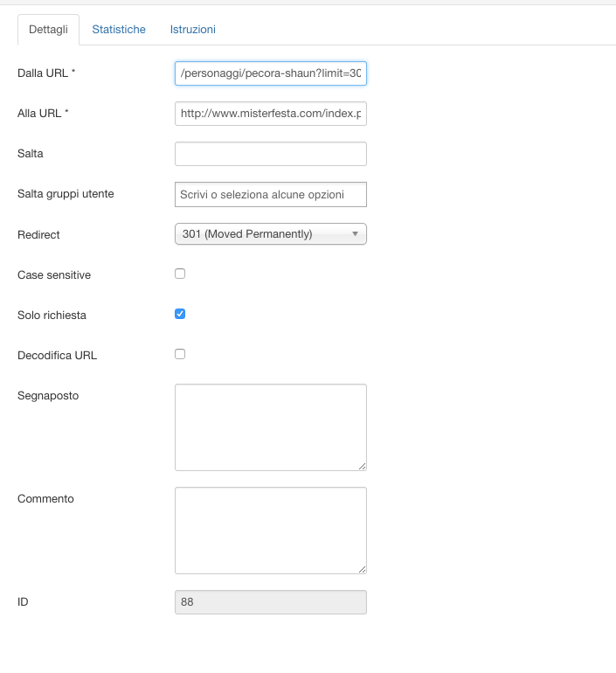This screenshot has width=616, height=673.
Task: Click the Dalla URL input field
Action: (271, 73)
